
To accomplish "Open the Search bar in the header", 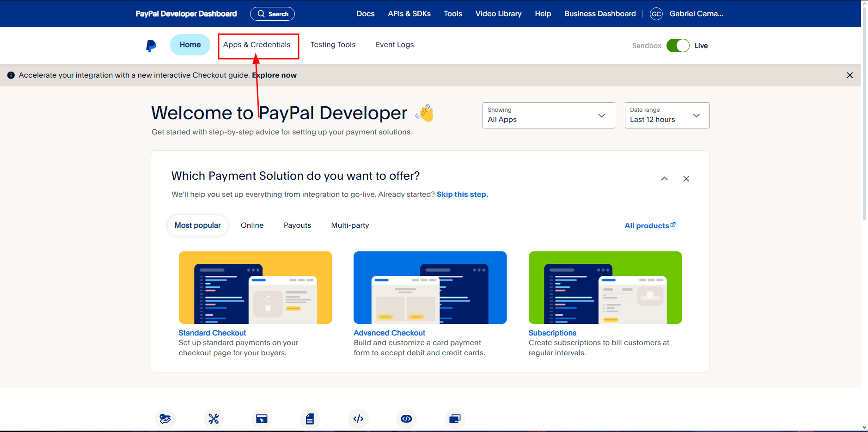I will [x=272, y=13].
